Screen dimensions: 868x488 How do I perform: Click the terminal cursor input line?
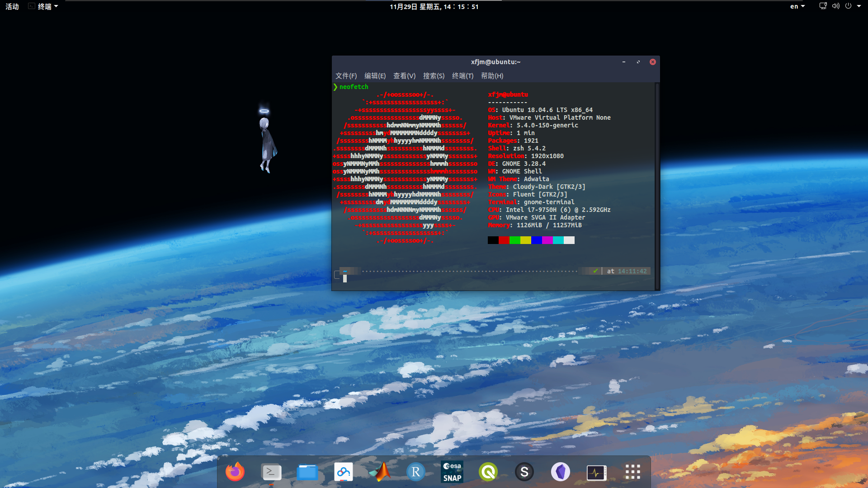[x=345, y=279]
